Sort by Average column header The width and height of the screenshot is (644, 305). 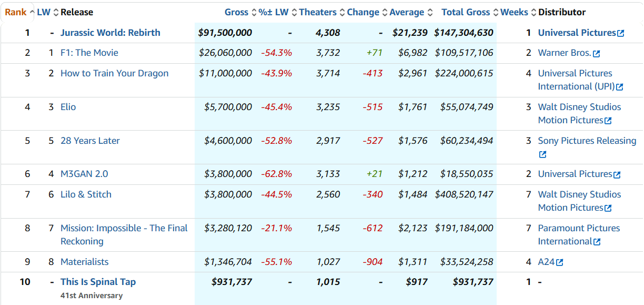pyautogui.click(x=407, y=12)
